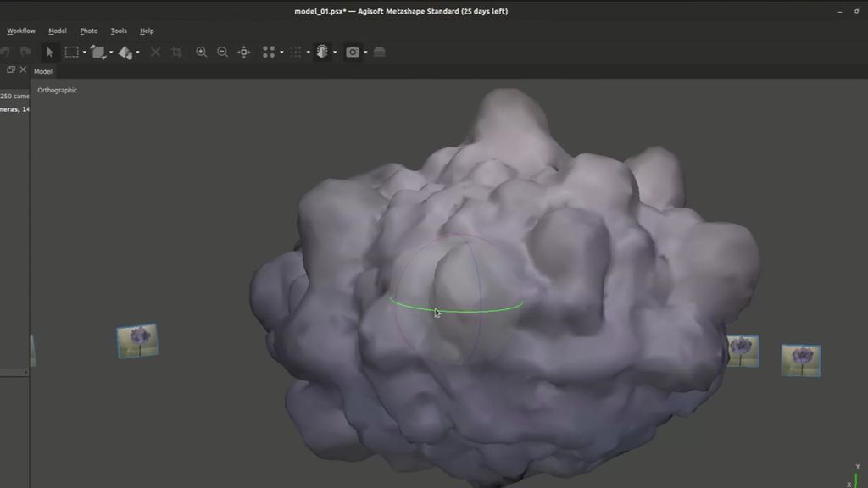Reset the view with the center icon

pyautogui.click(x=244, y=53)
